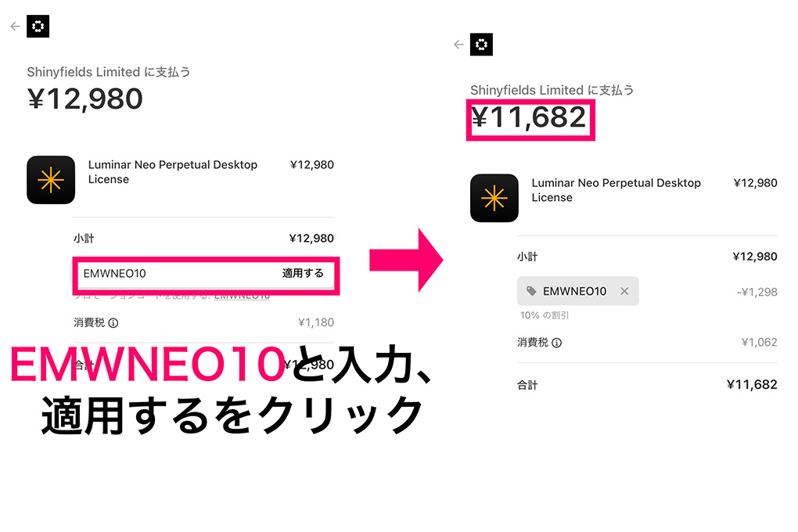Click the ¥11,682 total amount display
The height and width of the screenshot is (532, 798).
tap(530, 120)
